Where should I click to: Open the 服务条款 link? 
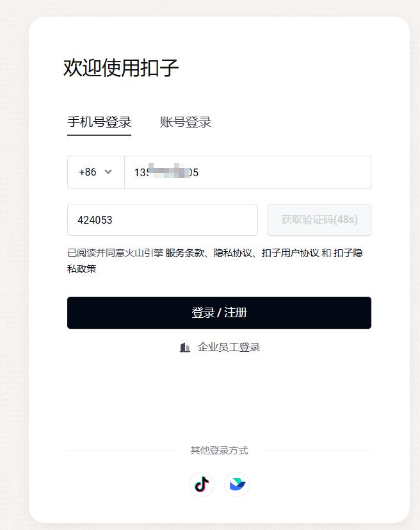point(184,253)
